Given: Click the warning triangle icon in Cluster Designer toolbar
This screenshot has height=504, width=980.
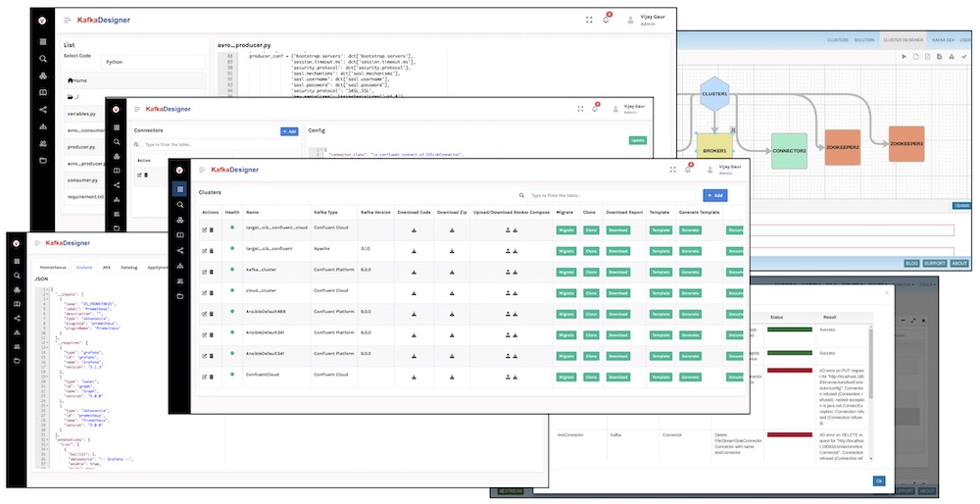Looking at the screenshot, I should (952, 56).
